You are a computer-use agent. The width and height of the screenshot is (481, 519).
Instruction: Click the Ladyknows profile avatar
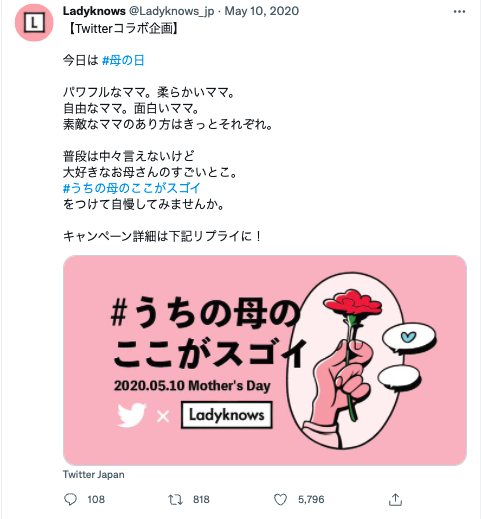(34, 23)
